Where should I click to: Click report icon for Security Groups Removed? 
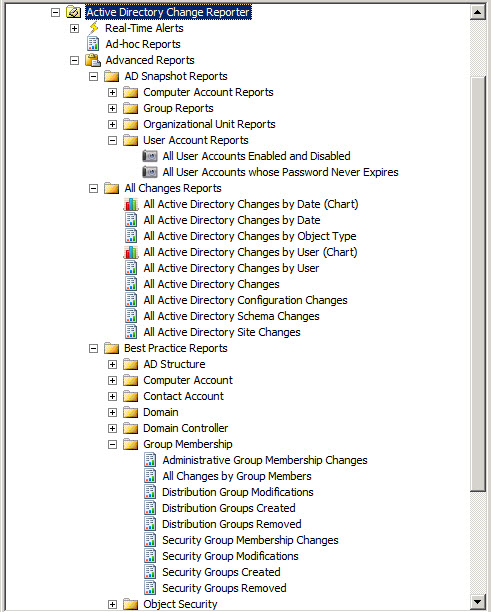(150, 588)
